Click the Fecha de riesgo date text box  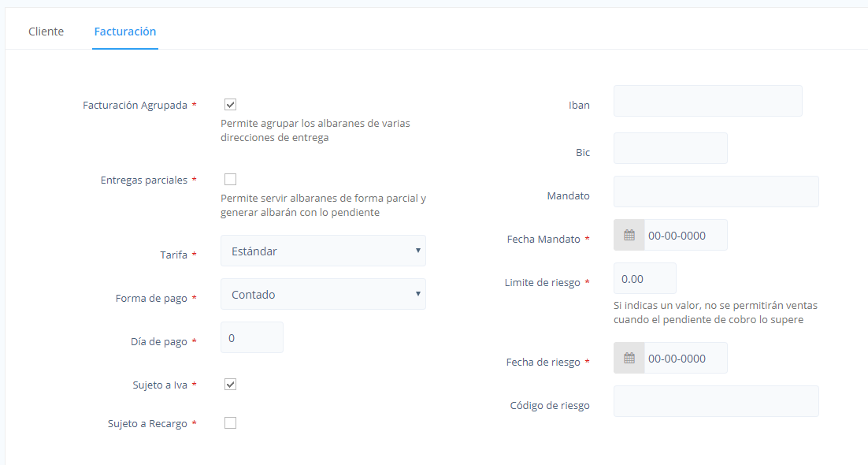pyautogui.click(x=686, y=358)
